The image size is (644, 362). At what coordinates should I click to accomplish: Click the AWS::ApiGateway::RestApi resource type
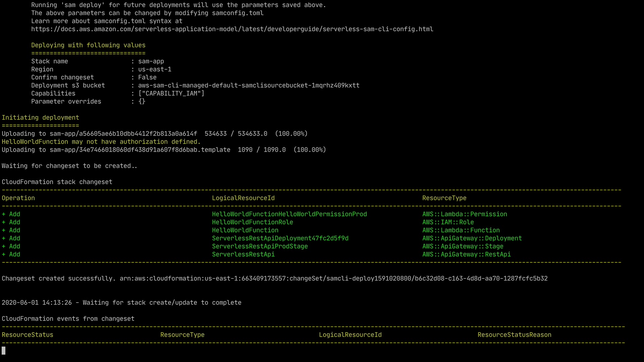pyautogui.click(x=466, y=254)
